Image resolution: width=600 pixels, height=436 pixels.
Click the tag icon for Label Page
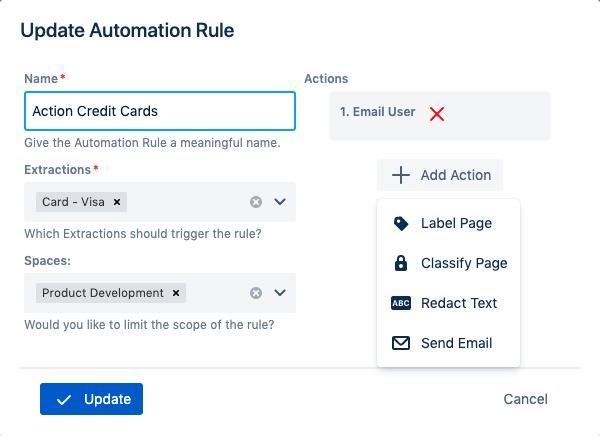401,224
